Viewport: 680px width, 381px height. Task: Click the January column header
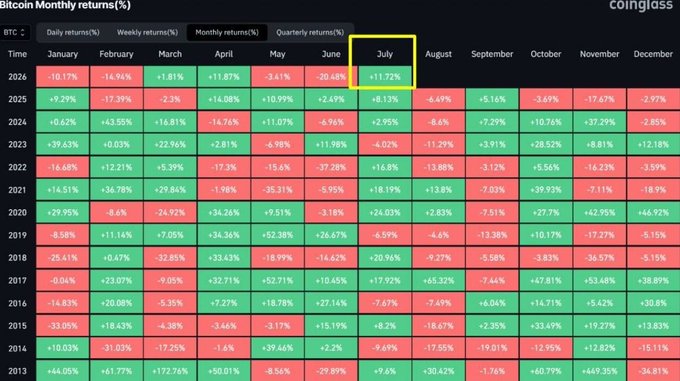62,54
